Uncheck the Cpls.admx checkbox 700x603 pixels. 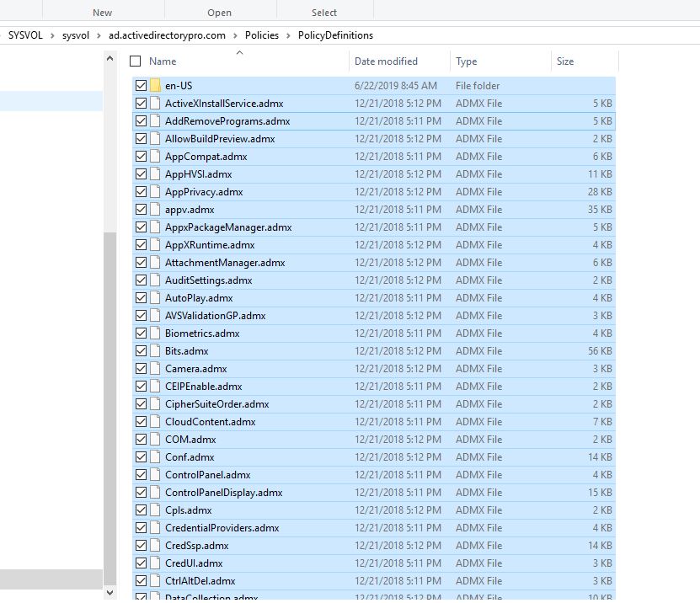point(141,510)
